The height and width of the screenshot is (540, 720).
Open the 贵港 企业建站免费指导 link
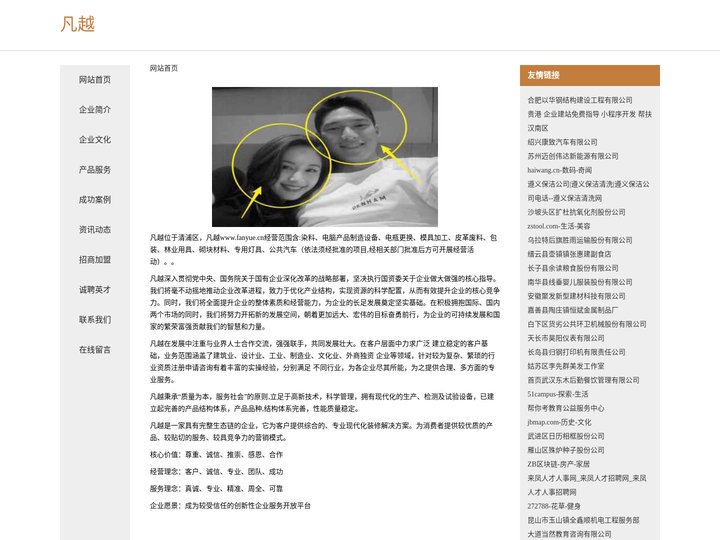point(590,121)
